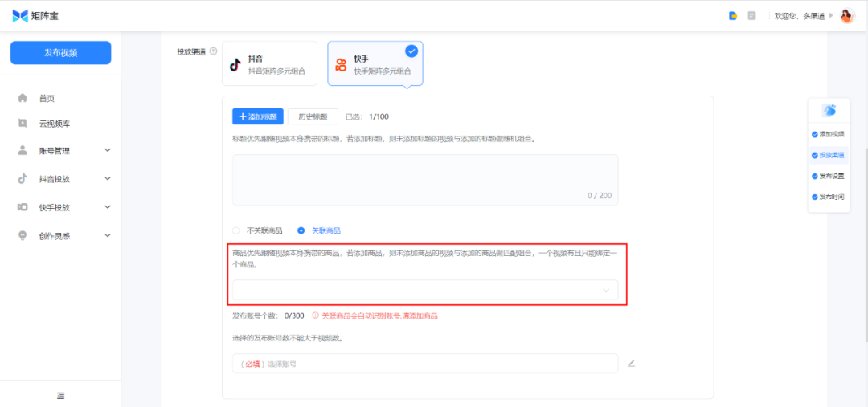868x407 pixels.
Task: Click the blue assistant icon in steps panel
Action: (x=829, y=110)
